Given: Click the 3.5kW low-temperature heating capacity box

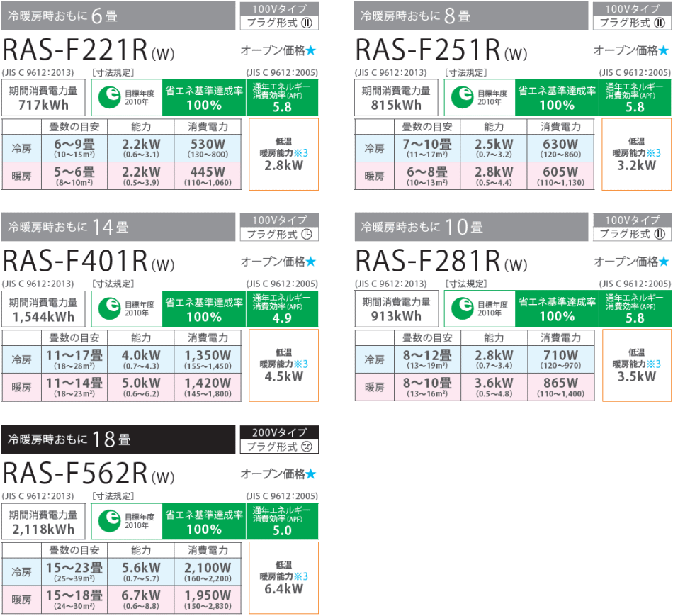Looking at the screenshot, I should [x=637, y=366].
